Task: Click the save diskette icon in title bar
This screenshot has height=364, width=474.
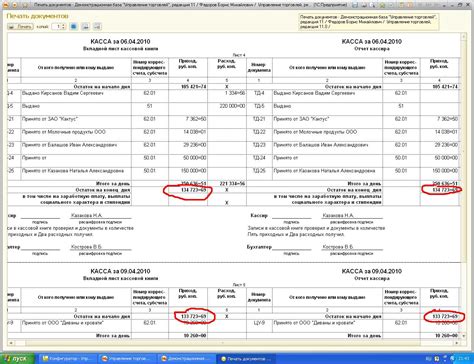Action: click(x=355, y=5)
